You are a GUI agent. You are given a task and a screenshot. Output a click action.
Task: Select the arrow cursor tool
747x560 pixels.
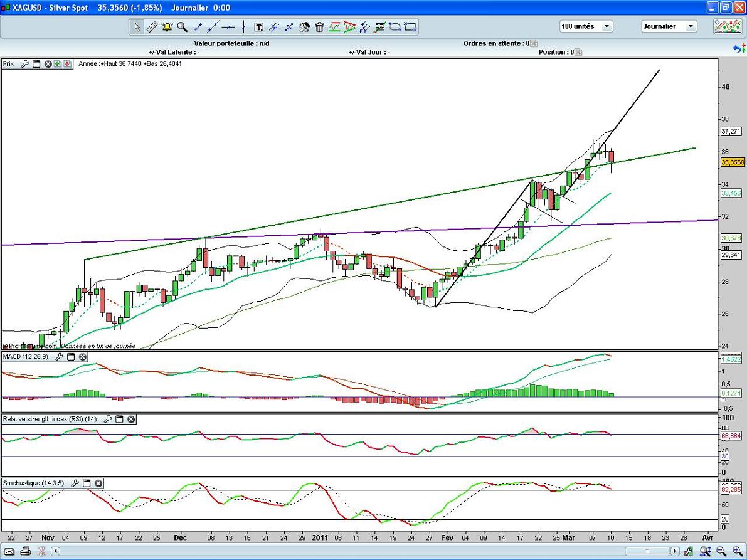point(137,27)
